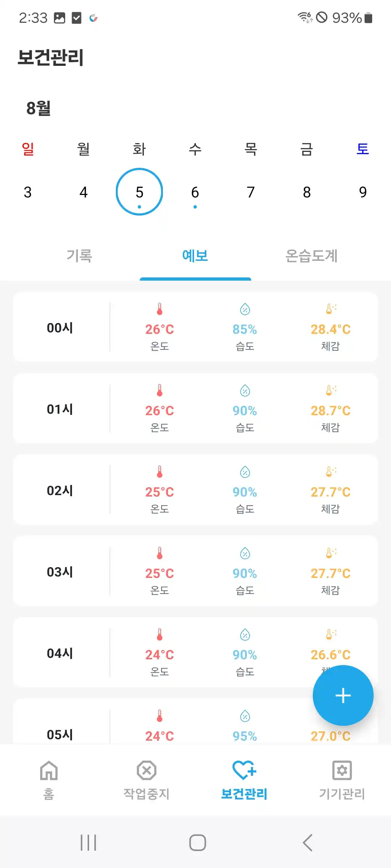The height and width of the screenshot is (868, 391).
Task: Select the 예보 forecast tab
Action: [x=195, y=256]
